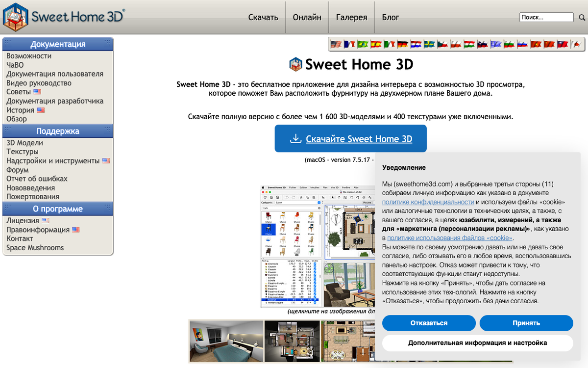This screenshot has width=588, height=368.
Task: Click the О программе section header
Action: [x=58, y=209]
